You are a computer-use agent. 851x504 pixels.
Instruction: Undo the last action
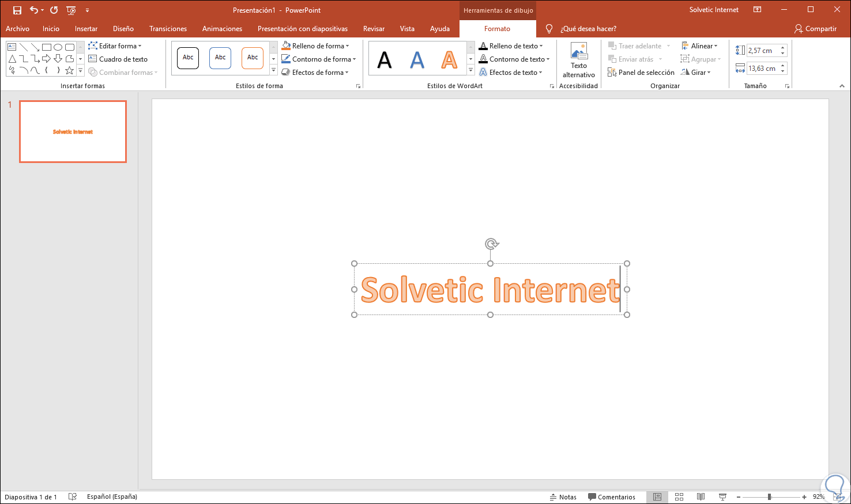point(34,10)
